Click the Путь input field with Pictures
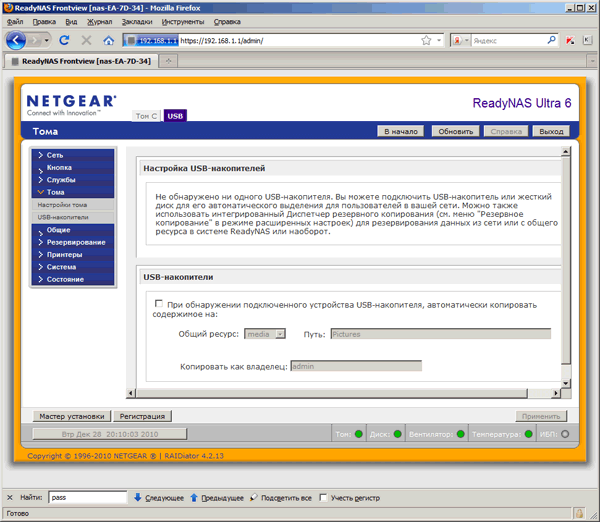This screenshot has width=600, height=522. 440,334
